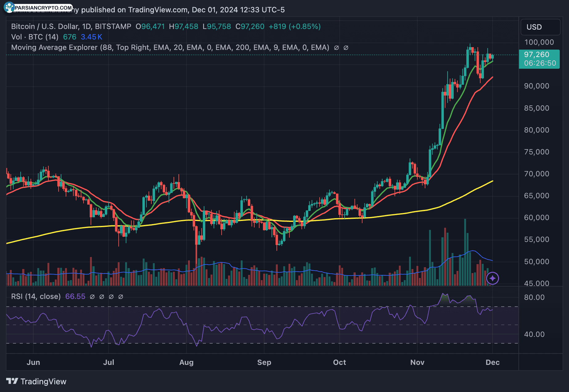Open the USD currency selector
This screenshot has height=392, width=569.
click(540, 27)
